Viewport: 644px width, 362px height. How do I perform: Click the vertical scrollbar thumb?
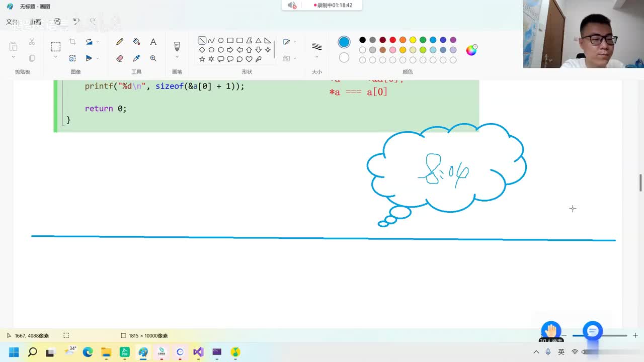[x=640, y=183]
